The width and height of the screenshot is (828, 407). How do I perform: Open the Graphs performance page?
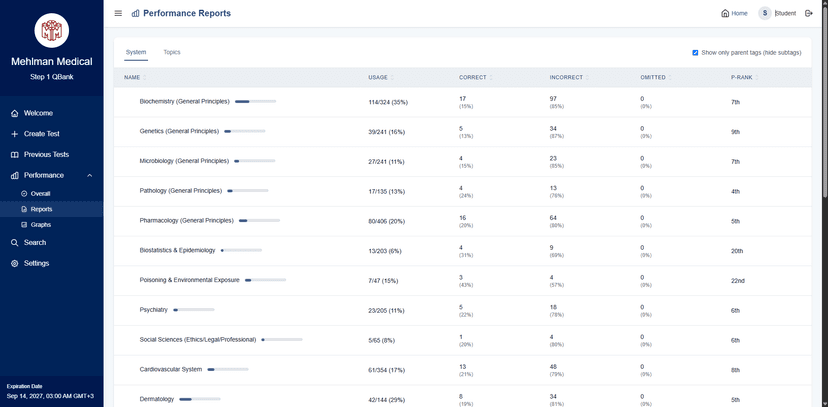point(41,225)
